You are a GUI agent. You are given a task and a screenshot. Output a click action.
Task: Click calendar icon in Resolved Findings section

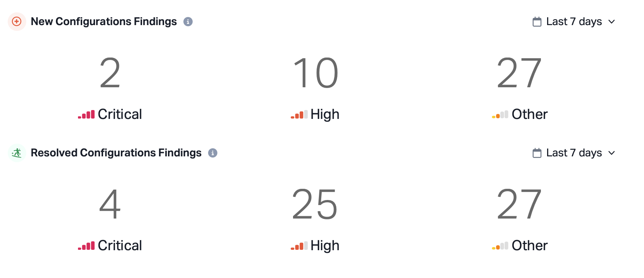[x=537, y=153]
